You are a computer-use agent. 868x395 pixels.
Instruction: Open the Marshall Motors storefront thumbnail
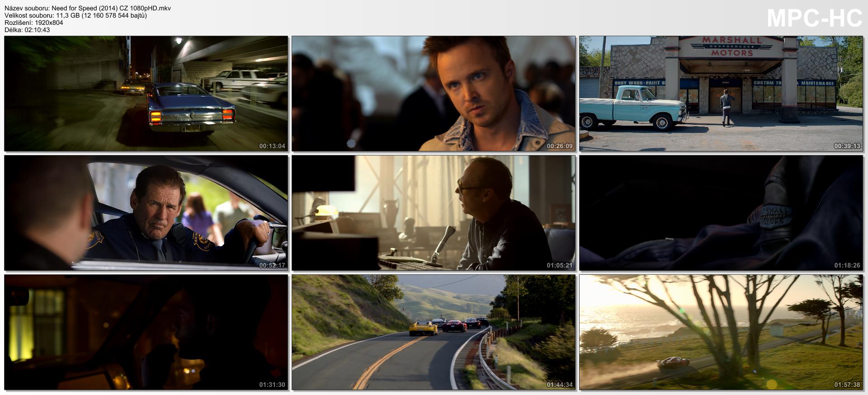point(721,94)
